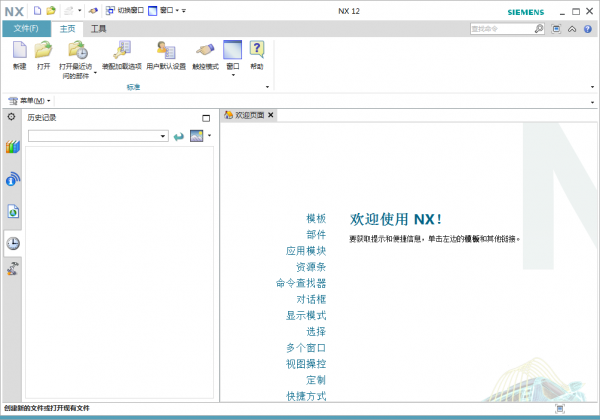This screenshot has width=600, height=420.
Task: Open 用户默认设置 customer defaults
Action: (x=166, y=55)
